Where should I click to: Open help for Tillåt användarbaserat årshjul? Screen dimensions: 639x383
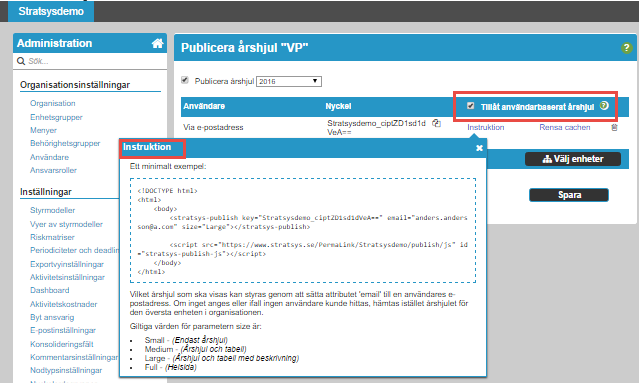[x=604, y=106]
